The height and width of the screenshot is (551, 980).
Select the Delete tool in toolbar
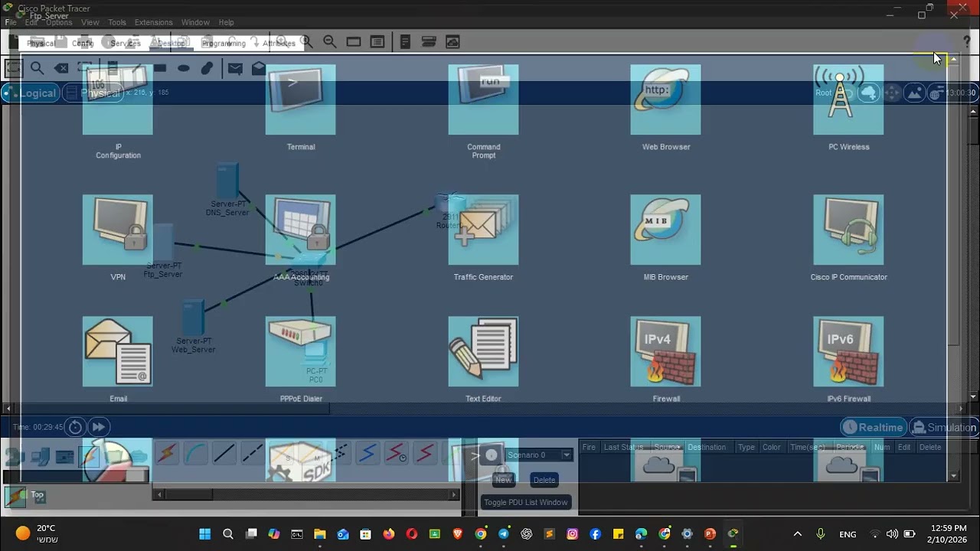[61, 68]
